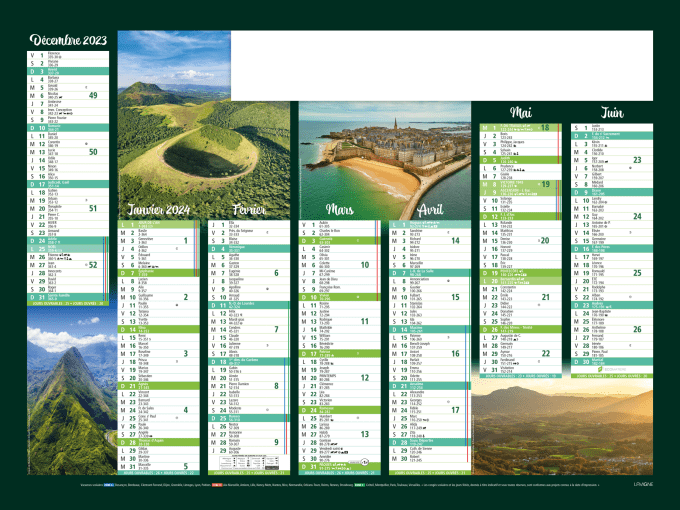Select week number 10 in Mars

365,265
